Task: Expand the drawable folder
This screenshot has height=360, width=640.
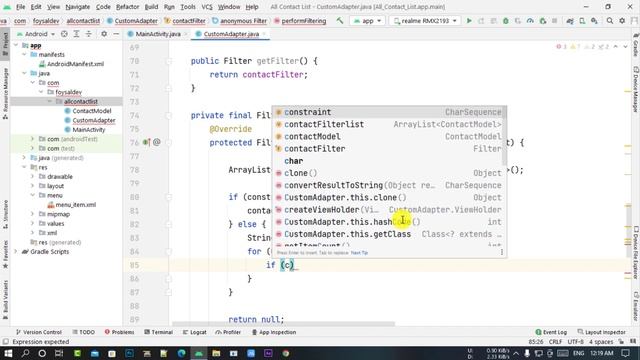Action: pos(33,176)
